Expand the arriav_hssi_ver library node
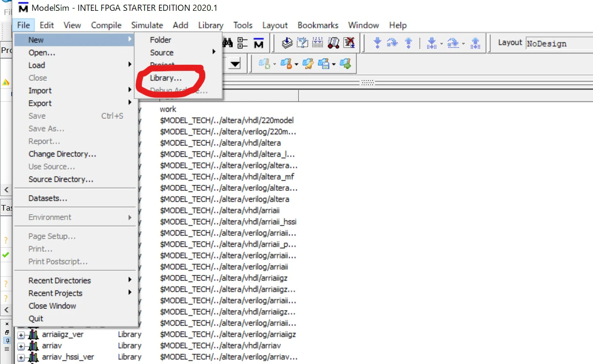 tap(21, 357)
